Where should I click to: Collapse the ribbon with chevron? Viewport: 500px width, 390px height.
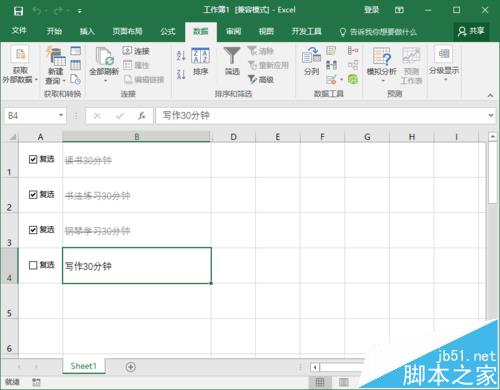(x=490, y=95)
